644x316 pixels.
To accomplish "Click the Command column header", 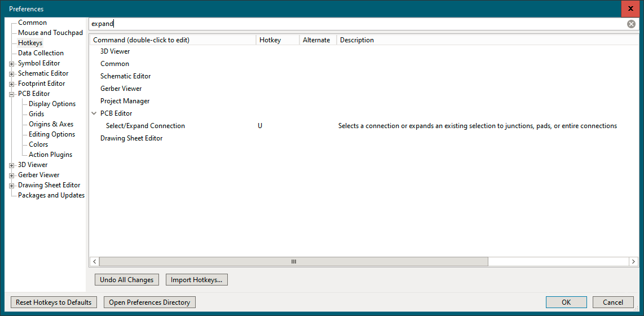I will [173, 40].
